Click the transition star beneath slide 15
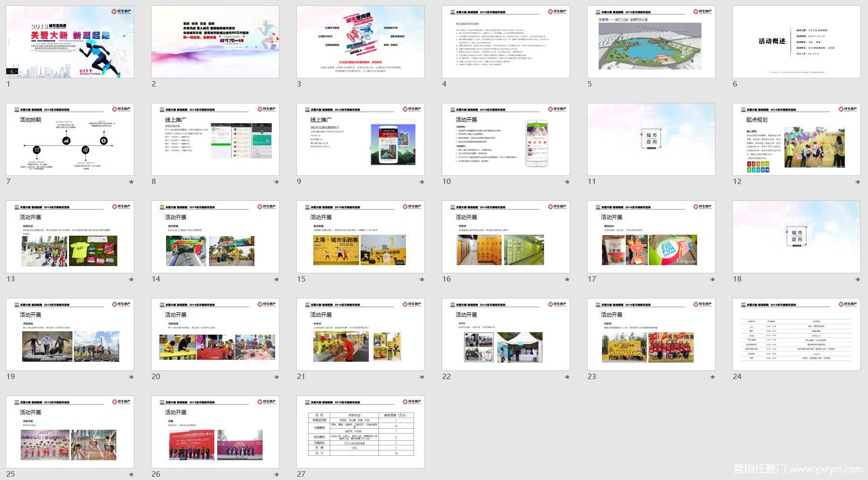Viewport: 868px width, 480px height. [422, 280]
